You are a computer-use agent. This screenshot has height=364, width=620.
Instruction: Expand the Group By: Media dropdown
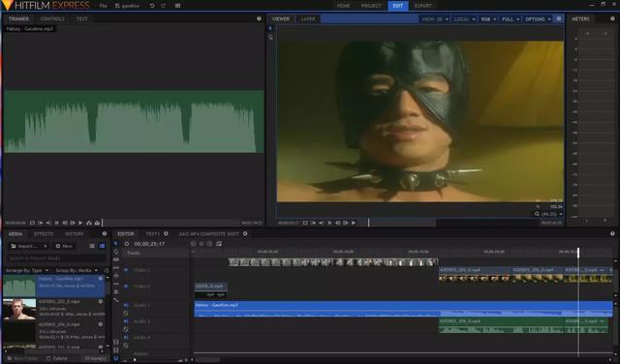(x=77, y=270)
